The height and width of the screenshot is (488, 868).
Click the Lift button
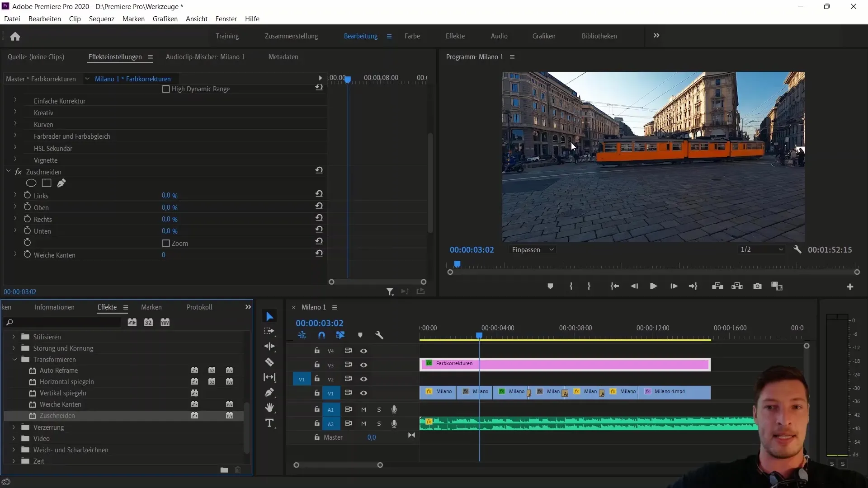pyautogui.click(x=717, y=286)
